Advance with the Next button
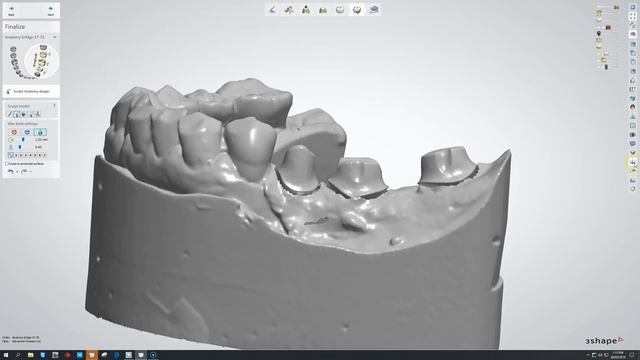 51,10
